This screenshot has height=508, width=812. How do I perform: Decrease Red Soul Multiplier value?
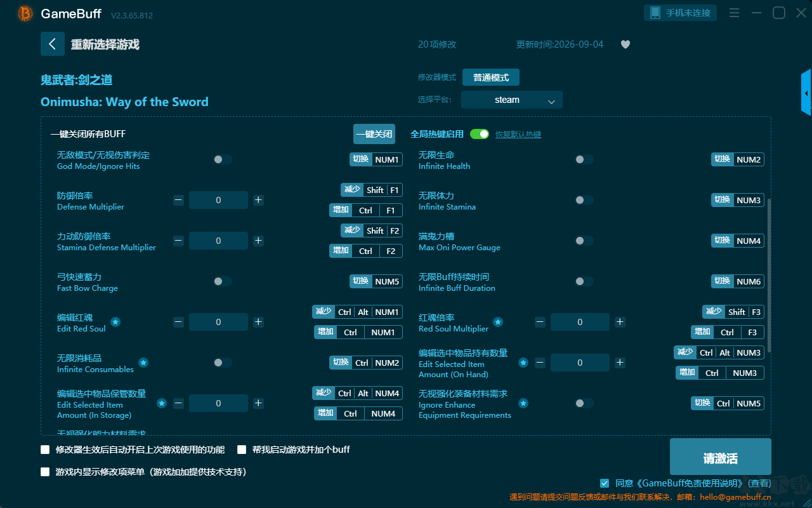point(540,322)
